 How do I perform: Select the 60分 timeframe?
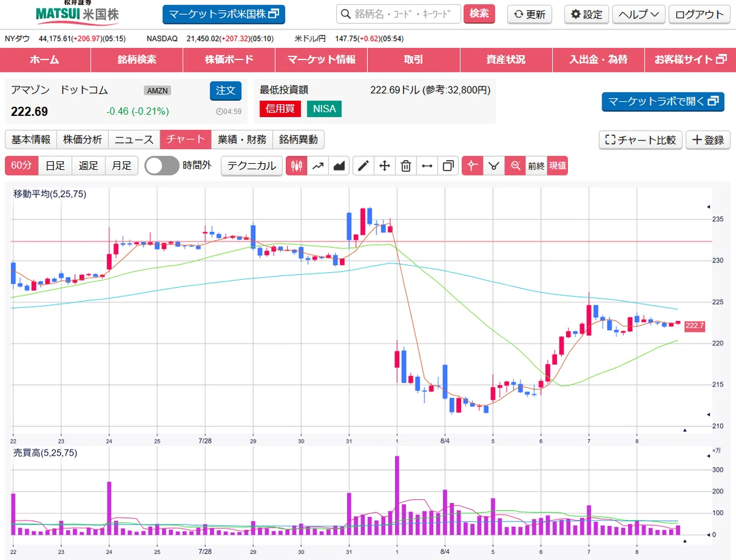tap(21, 166)
